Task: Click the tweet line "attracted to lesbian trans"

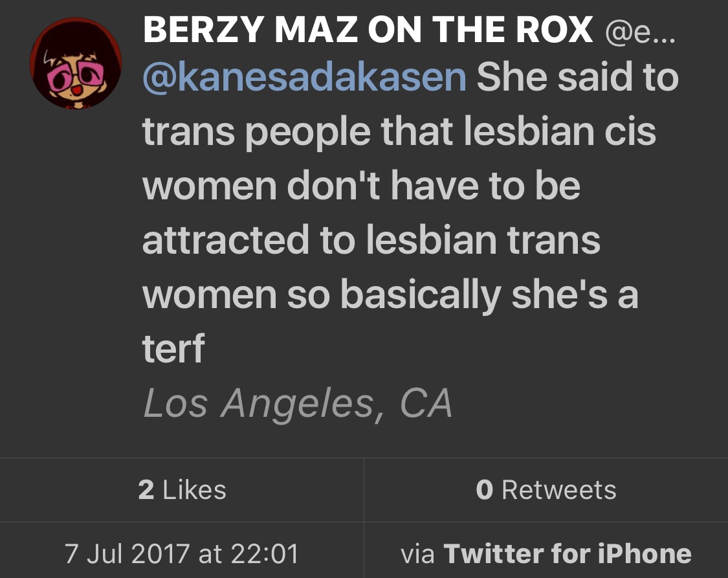Action: [371, 241]
